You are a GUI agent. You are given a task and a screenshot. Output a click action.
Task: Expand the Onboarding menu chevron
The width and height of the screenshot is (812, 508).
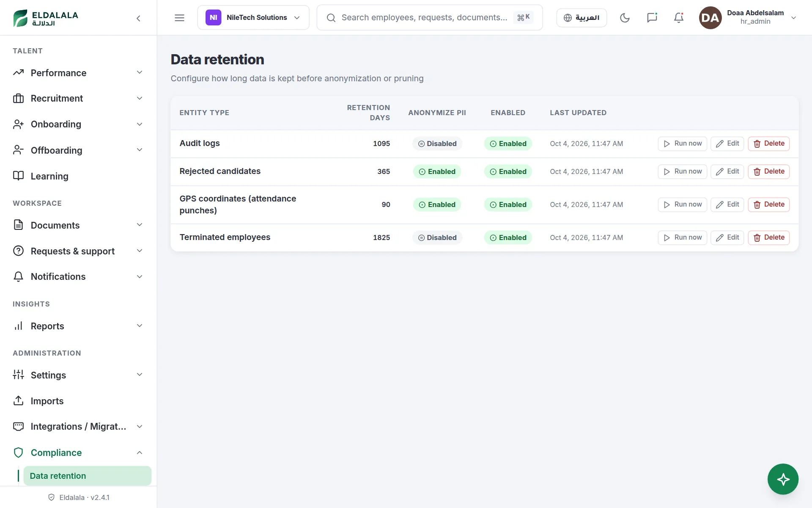click(140, 124)
